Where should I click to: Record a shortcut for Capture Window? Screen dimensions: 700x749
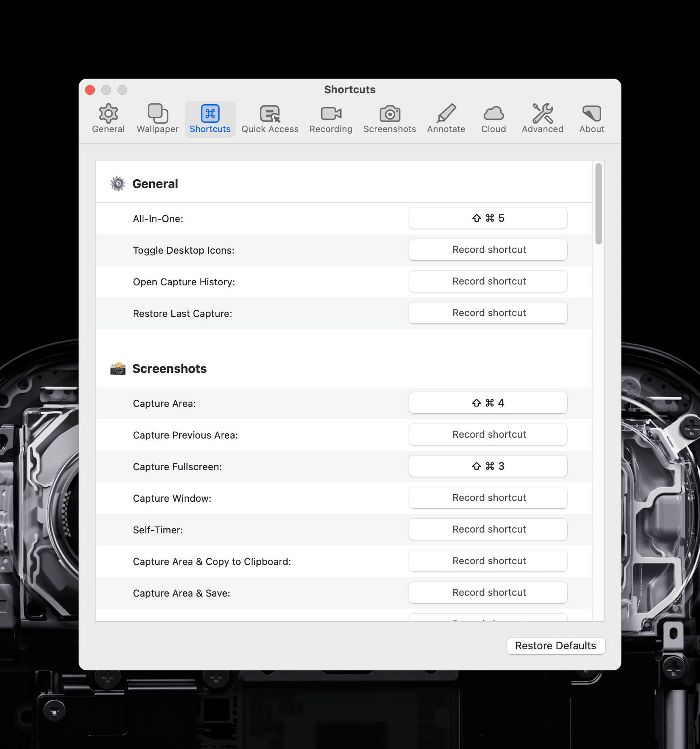pos(488,498)
